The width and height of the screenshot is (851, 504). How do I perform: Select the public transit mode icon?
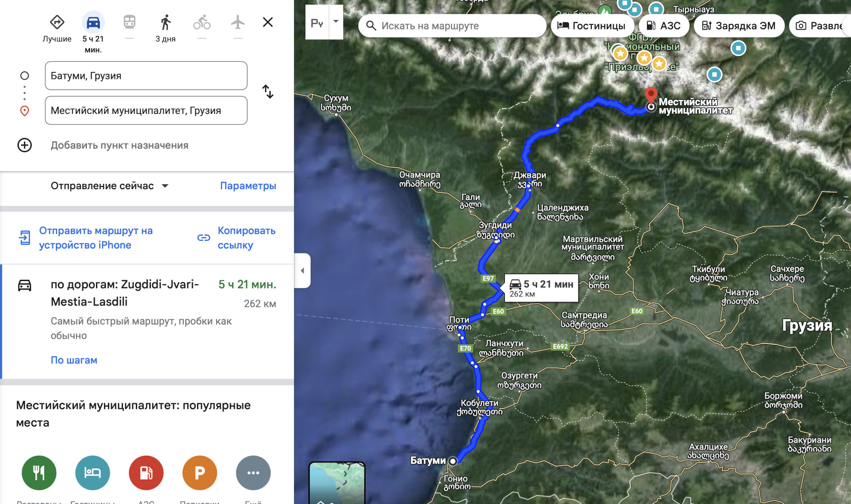pos(129,22)
